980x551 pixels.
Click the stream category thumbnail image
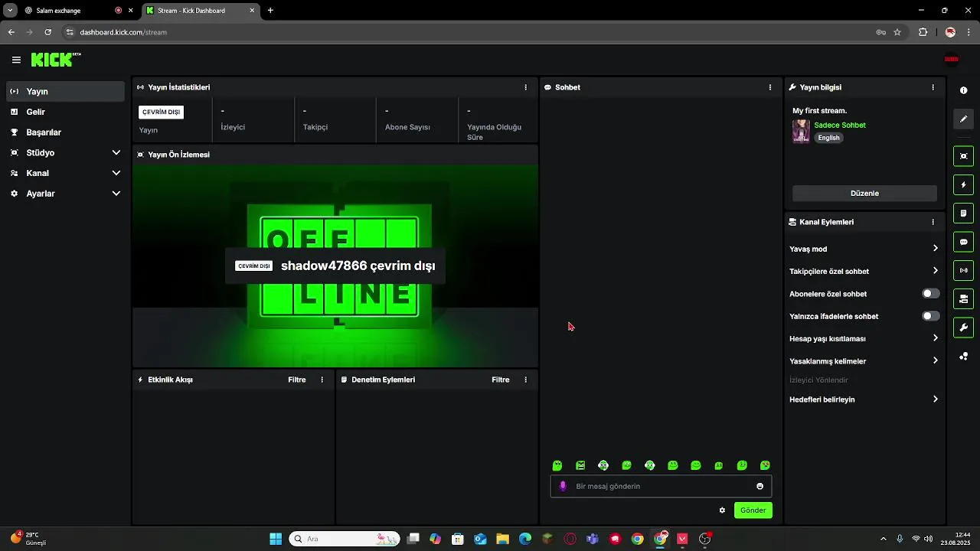[x=801, y=131]
